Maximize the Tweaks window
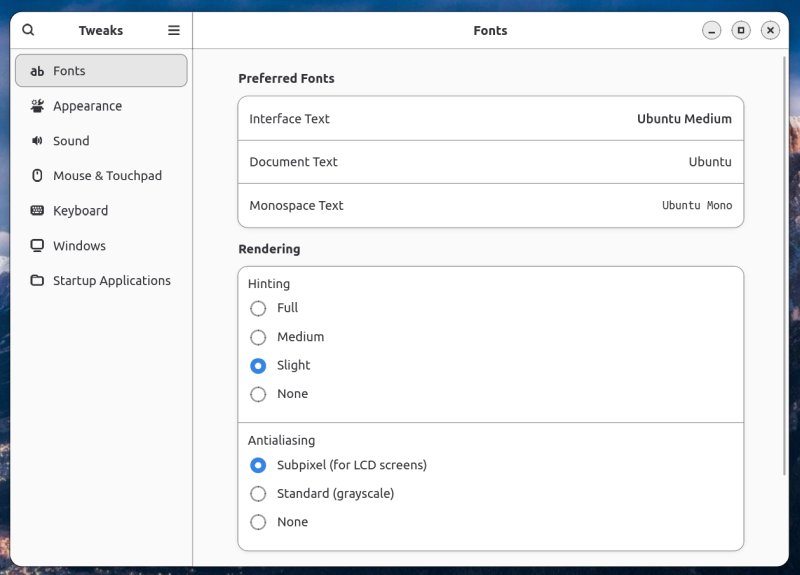 tap(741, 31)
